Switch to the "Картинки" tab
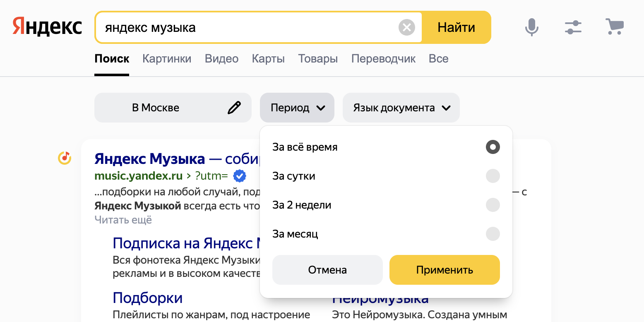 (x=167, y=59)
